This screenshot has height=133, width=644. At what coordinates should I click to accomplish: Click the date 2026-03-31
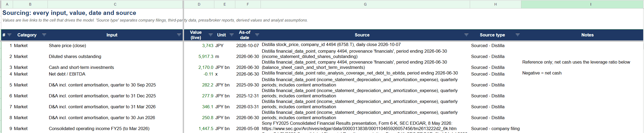[248, 107]
